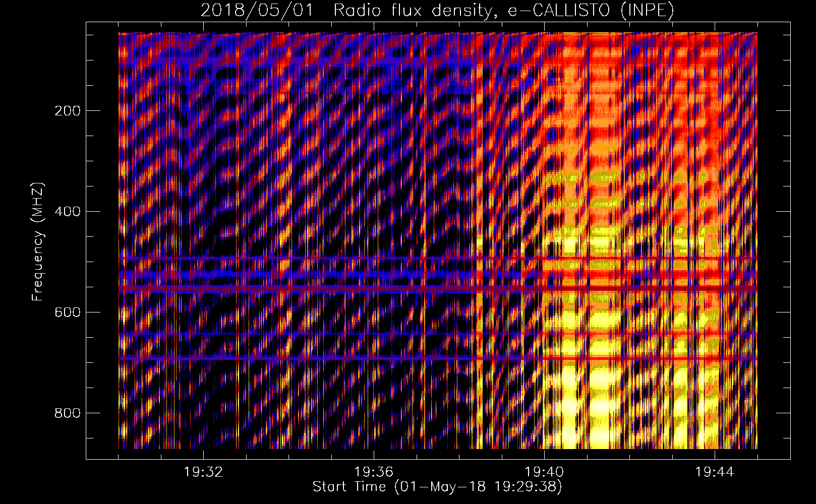
Task: Click the 19:40 time tick label
Action: (x=544, y=472)
